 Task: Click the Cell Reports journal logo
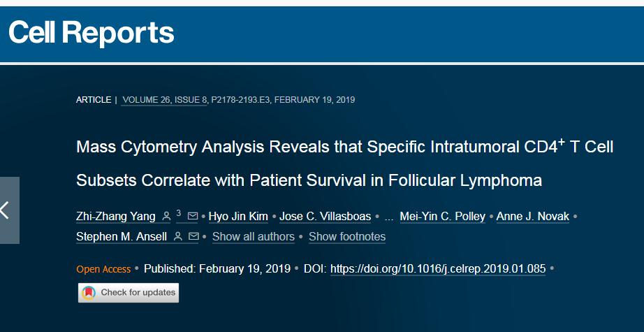pos(92,33)
